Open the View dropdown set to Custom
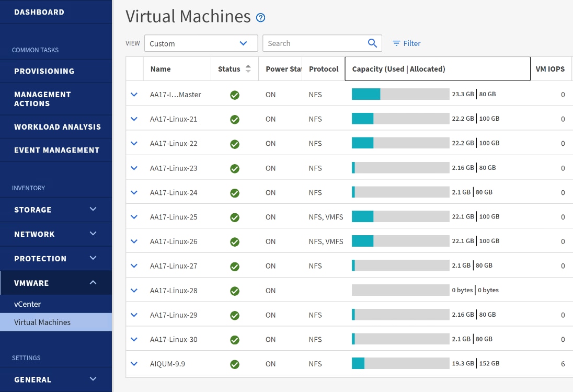Viewport: 573px width, 392px height. click(x=201, y=43)
